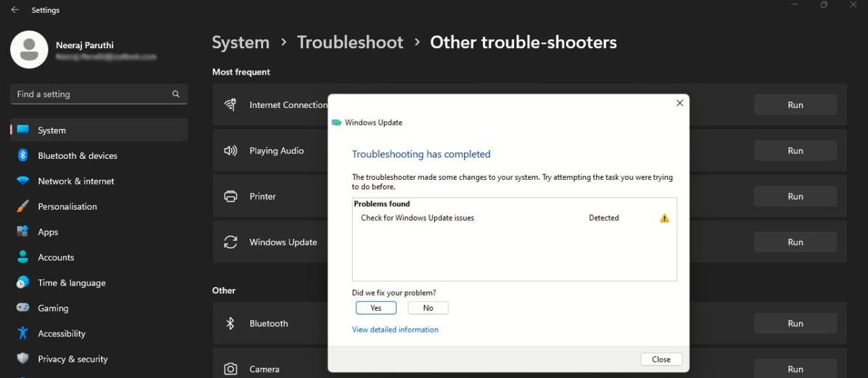Open System settings category

point(99,130)
